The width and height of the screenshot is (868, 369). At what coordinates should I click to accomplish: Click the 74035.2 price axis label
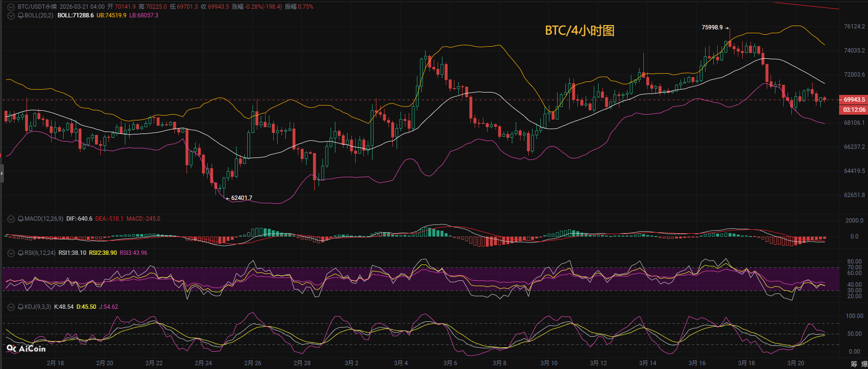pos(855,51)
